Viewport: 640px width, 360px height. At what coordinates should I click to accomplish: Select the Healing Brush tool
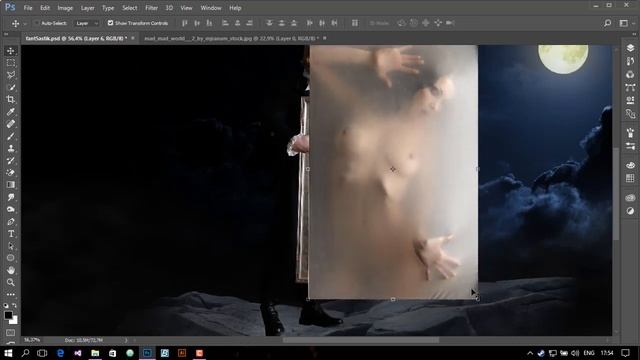[x=11, y=124]
